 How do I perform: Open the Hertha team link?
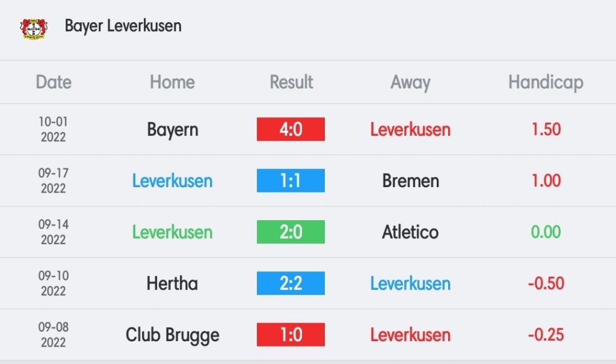click(172, 283)
